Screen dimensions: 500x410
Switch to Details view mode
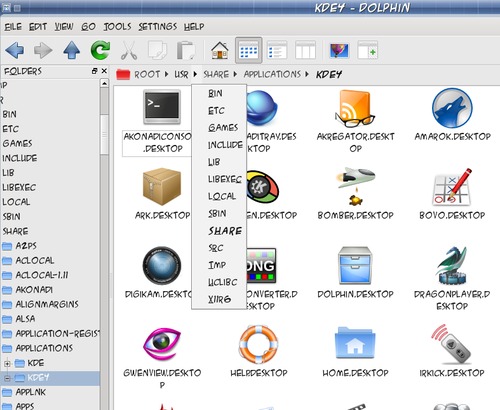pos(277,51)
